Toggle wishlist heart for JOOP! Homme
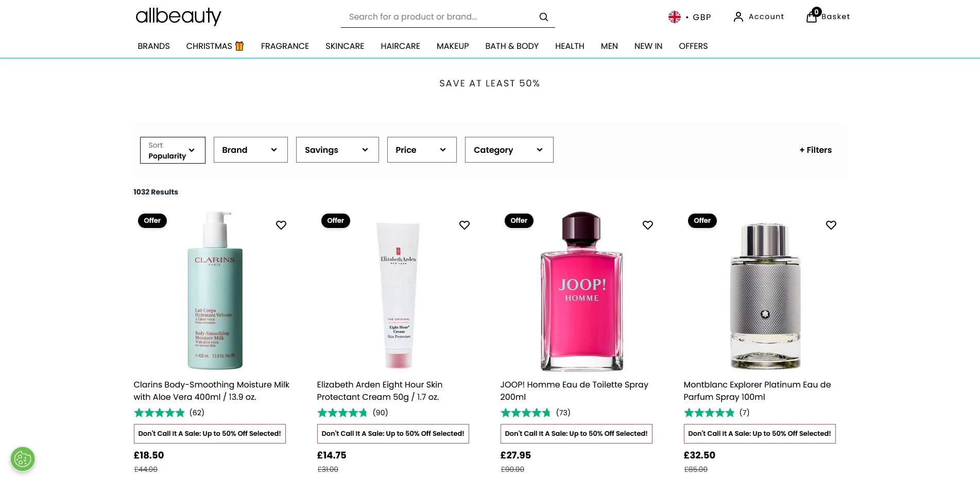Image resolution: width=980 pixels, height=477 pixels. click(648, 225)
